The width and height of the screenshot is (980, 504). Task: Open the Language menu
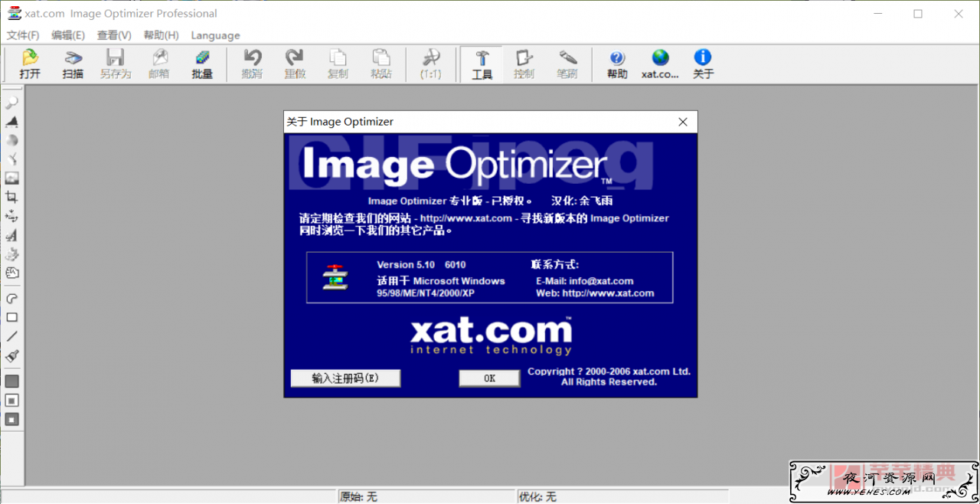click(215, 35)
